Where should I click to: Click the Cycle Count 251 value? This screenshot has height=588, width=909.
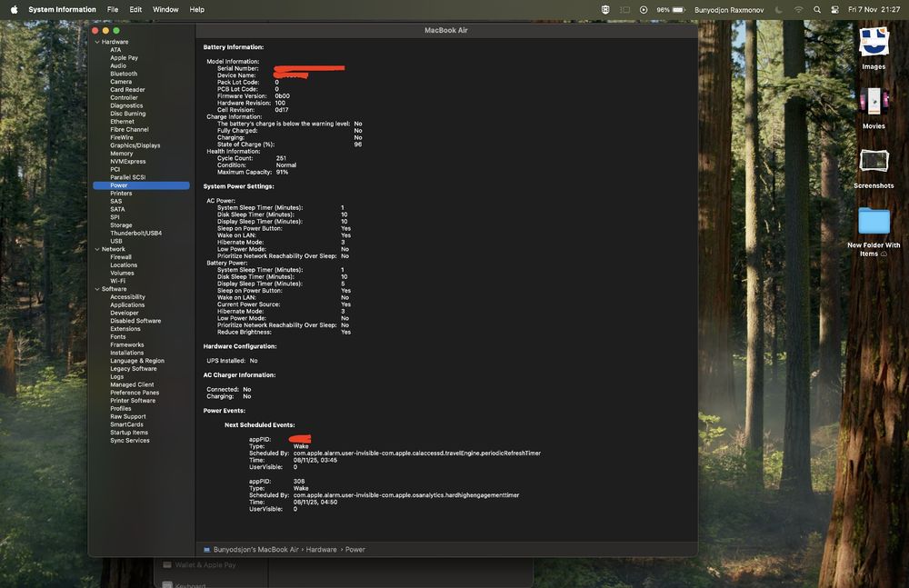click(x=281, y=158)
